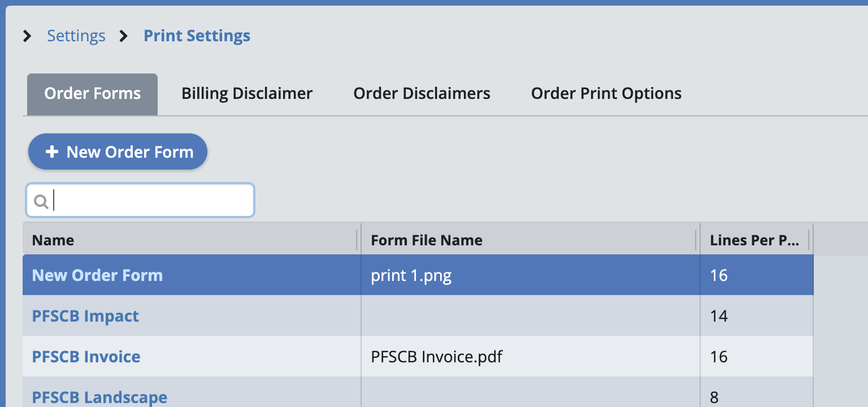The height and width of the screenshot is (407, 868).
Task: Sort by Form File Name column
Action: click(427, 240)
